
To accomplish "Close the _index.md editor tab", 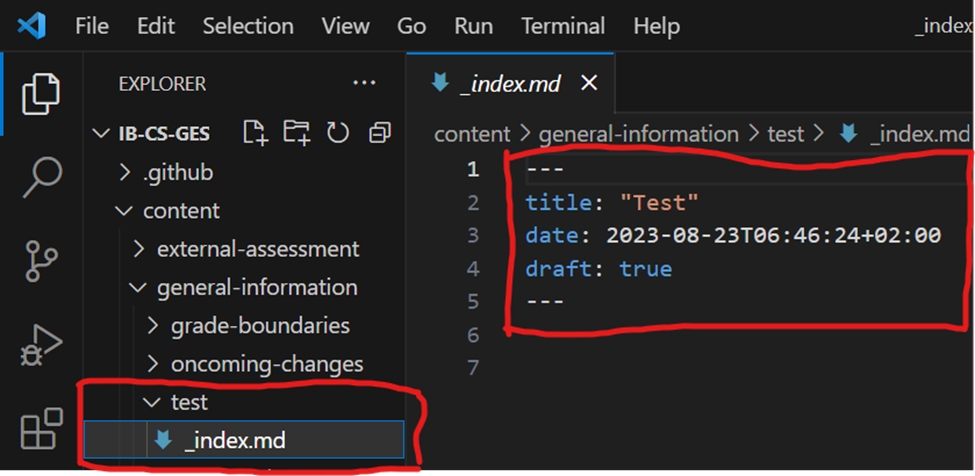I will (588, 83).
